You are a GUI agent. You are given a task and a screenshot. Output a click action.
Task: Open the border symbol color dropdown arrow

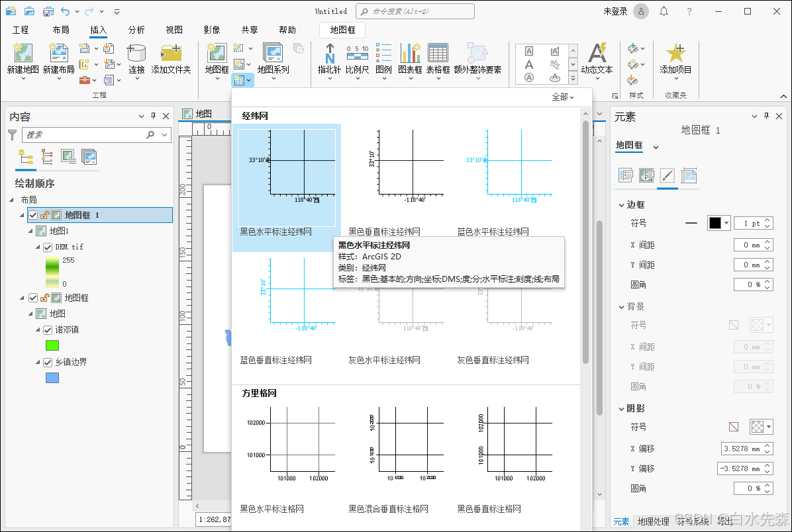pos(726,222)
